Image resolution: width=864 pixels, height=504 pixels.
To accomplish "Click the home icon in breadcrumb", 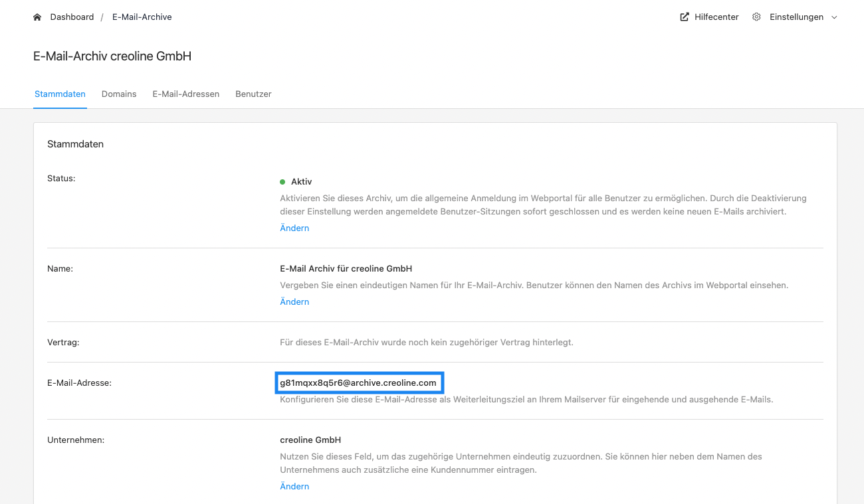I will (37, 17).
